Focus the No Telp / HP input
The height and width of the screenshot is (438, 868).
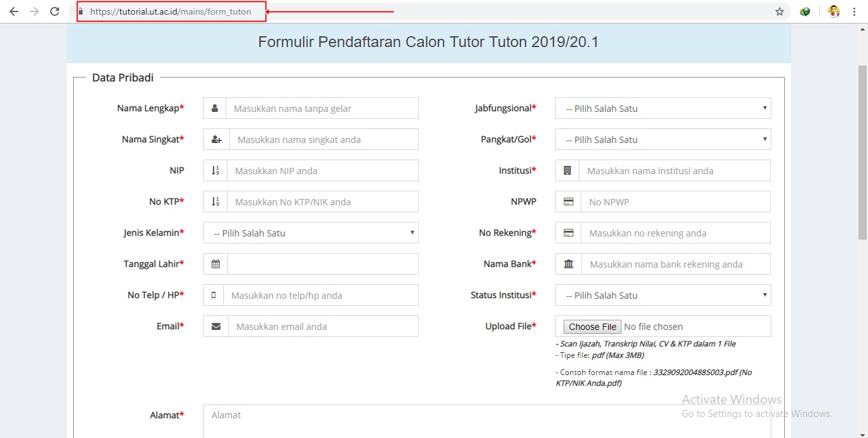pos(321,295)
